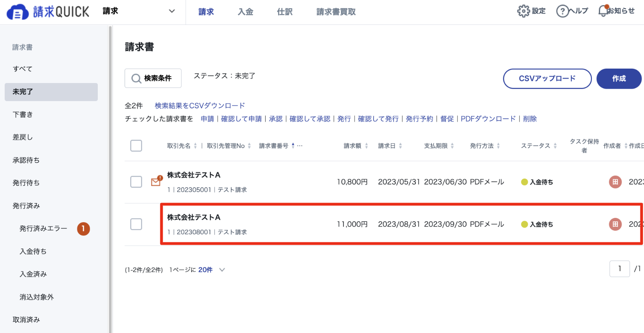This screenshot has width=644, height=333.
Task: Switch to the 入金 tab
Action: click(x=246, y=12)
